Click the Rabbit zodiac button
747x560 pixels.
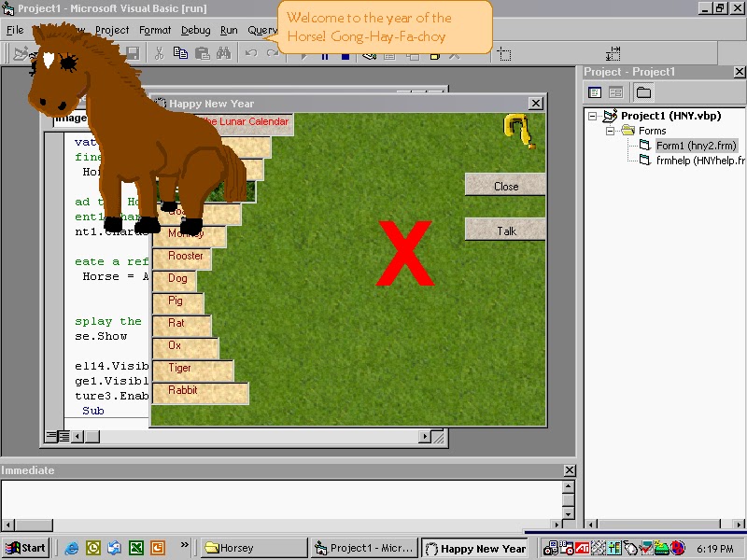coord(201,393)
